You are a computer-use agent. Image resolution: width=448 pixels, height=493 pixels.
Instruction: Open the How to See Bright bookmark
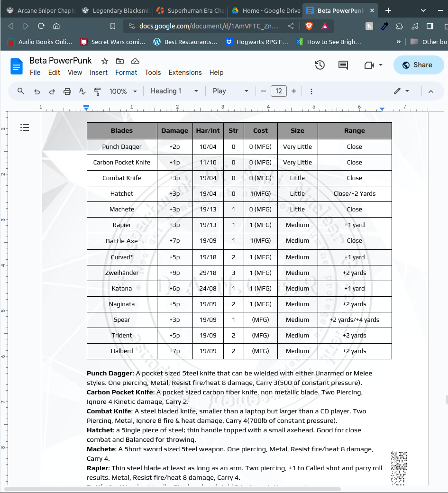point(329,42)
